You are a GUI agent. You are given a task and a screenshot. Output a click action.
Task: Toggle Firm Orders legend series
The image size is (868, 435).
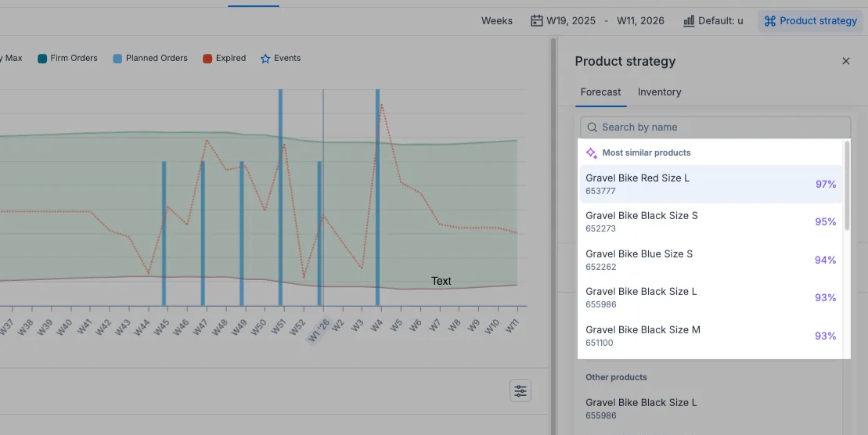(x=68, y=59)
